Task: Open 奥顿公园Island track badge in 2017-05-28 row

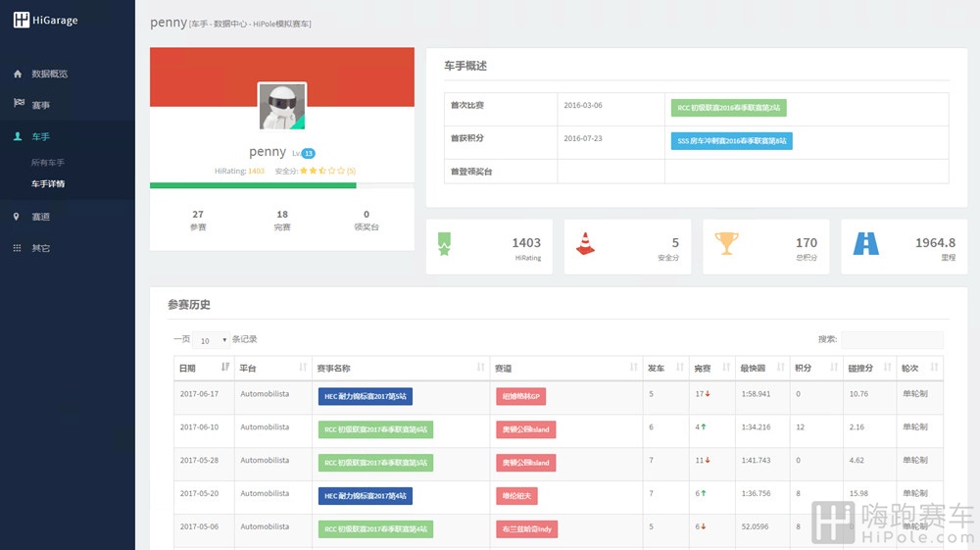Action: [x=525, y=463]
